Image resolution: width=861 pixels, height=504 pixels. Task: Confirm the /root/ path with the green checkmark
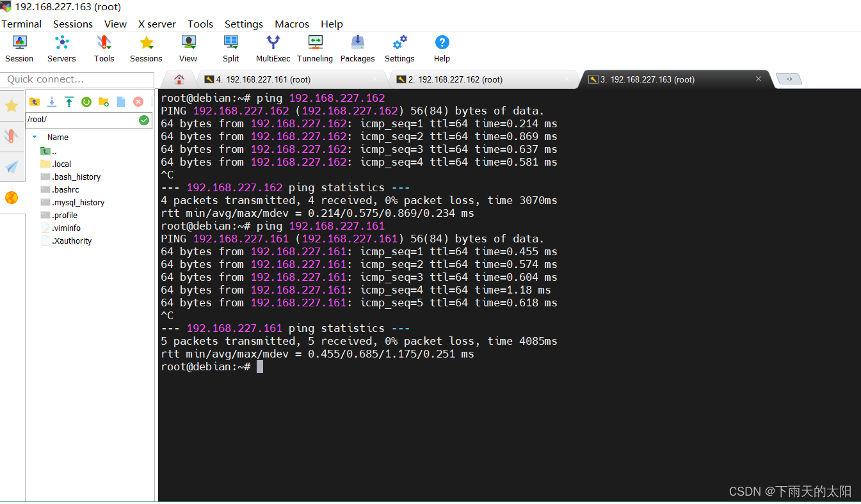pos(144,120)
